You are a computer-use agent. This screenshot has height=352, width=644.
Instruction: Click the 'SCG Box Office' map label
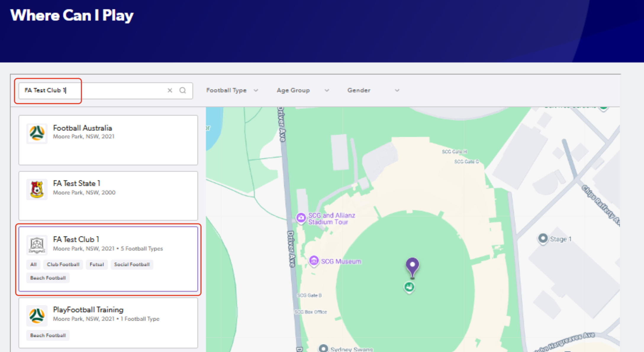[x=311, y=312]
